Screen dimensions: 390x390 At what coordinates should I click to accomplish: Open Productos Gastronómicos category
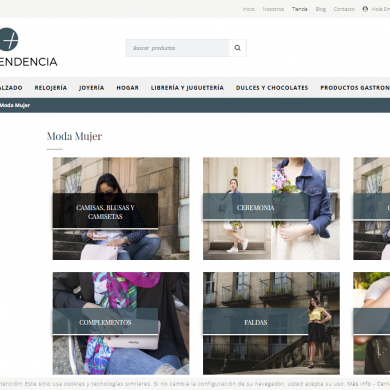click(355, 88)
